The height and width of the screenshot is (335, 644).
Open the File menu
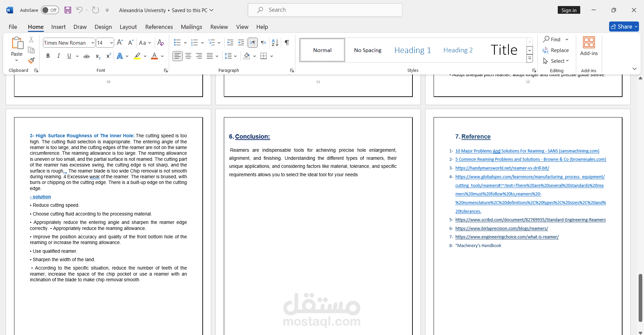(x=13, y=27)
